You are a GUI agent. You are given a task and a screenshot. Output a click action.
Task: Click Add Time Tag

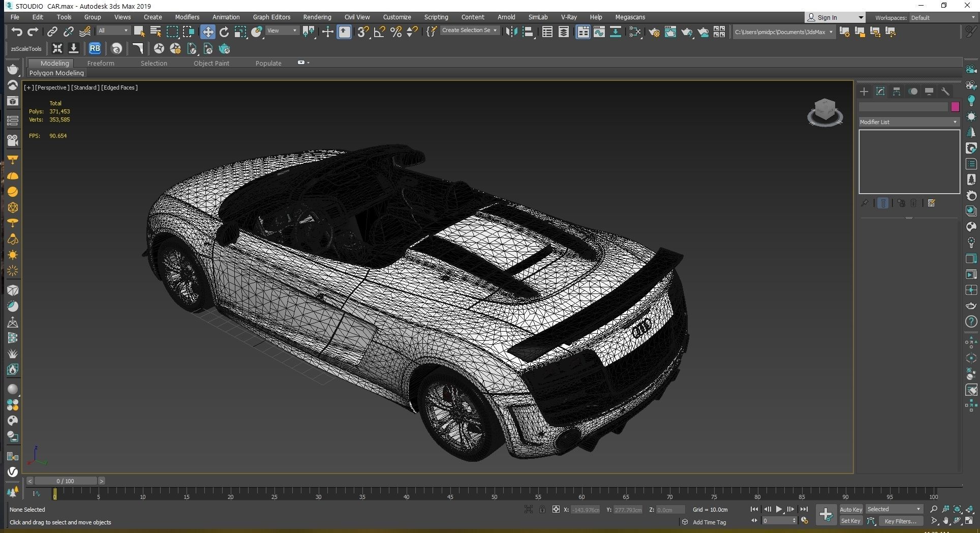[709, 522]
